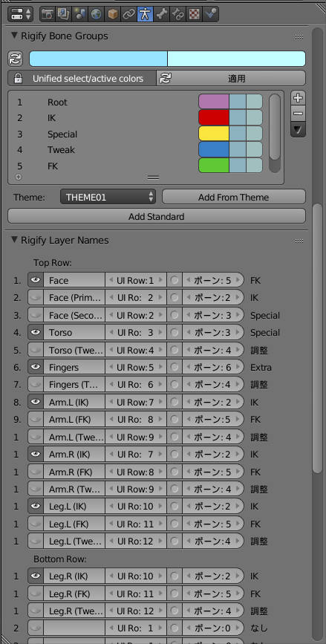Click the minus icon to remove bone group
Screen dimensions: 326x644
(x=298, y=114)
